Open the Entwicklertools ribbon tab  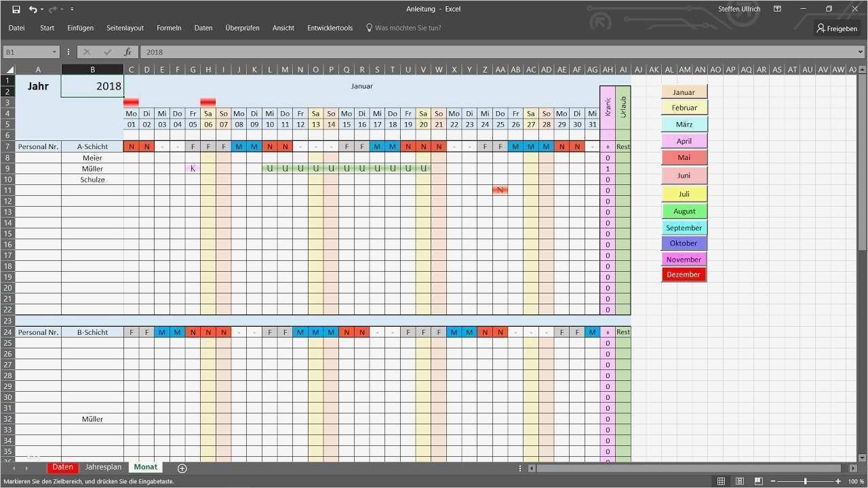click(330, 28)
